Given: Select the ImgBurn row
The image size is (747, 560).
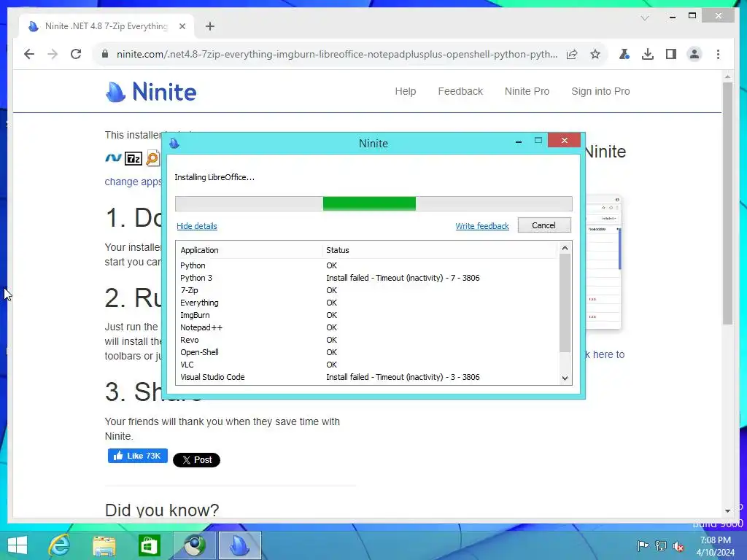Looking at the screenshot, I should (x=368, y=315).
